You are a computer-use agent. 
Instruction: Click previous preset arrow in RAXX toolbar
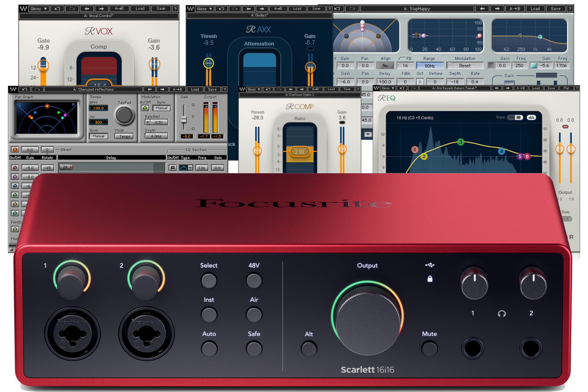point(248,9)
